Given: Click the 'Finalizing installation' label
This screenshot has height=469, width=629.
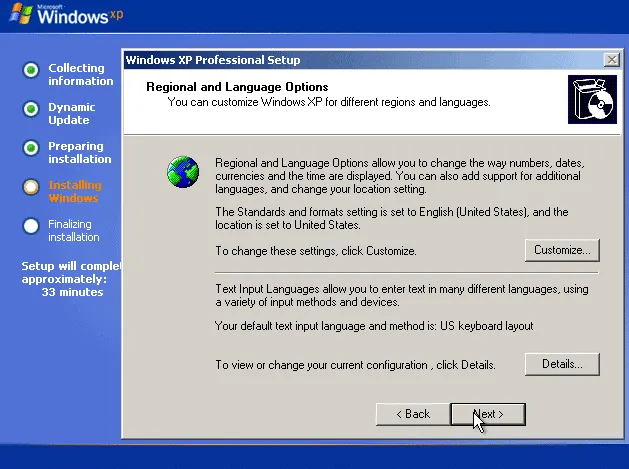Looking at the screenshot, I should tap(74, 231).
